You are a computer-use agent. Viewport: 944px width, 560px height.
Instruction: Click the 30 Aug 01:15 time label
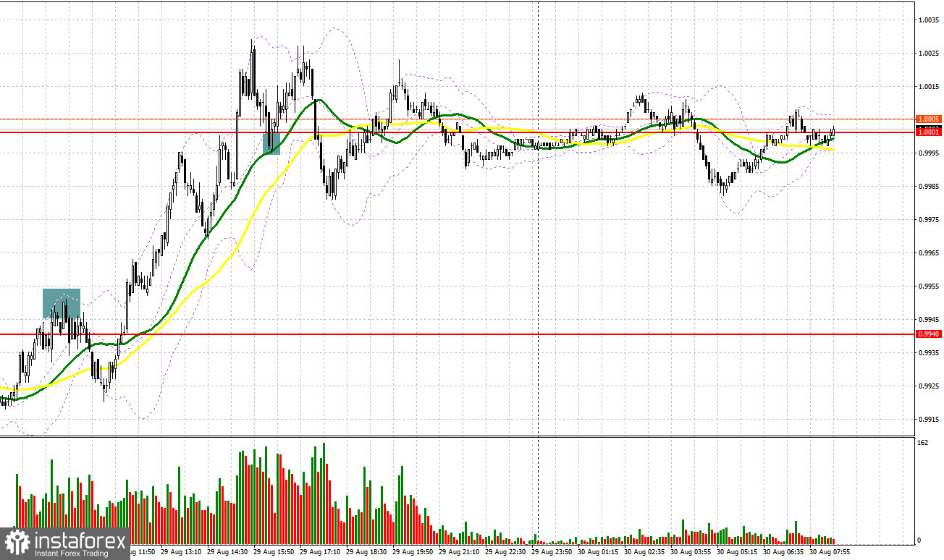coord(598,551)
